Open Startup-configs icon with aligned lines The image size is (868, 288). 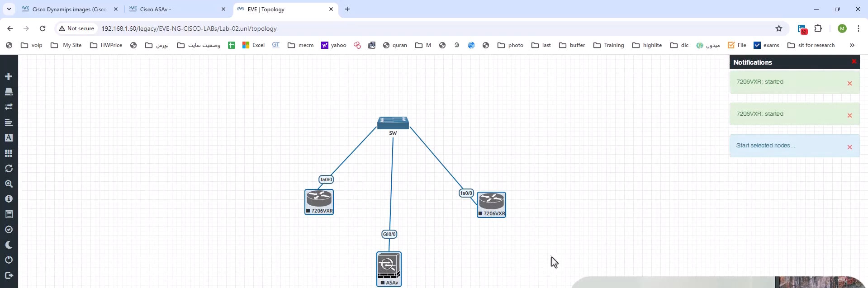coord(9,123)
